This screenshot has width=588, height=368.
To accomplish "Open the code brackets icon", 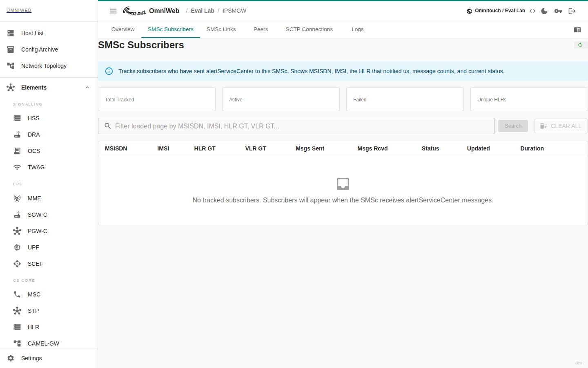I will tap(532, 11).
